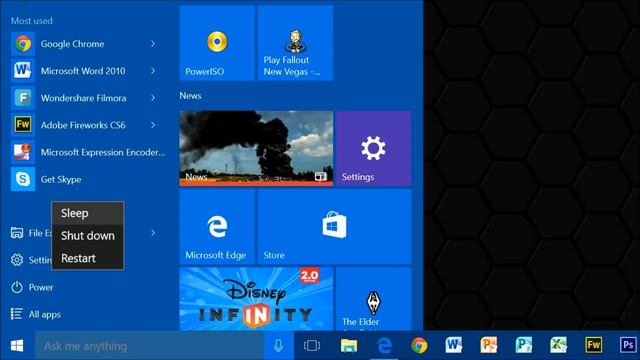Choose Shut down from power menu
The width and height of the screenshot is (640, 360).
pyautogui.click(x=88, y=236)
